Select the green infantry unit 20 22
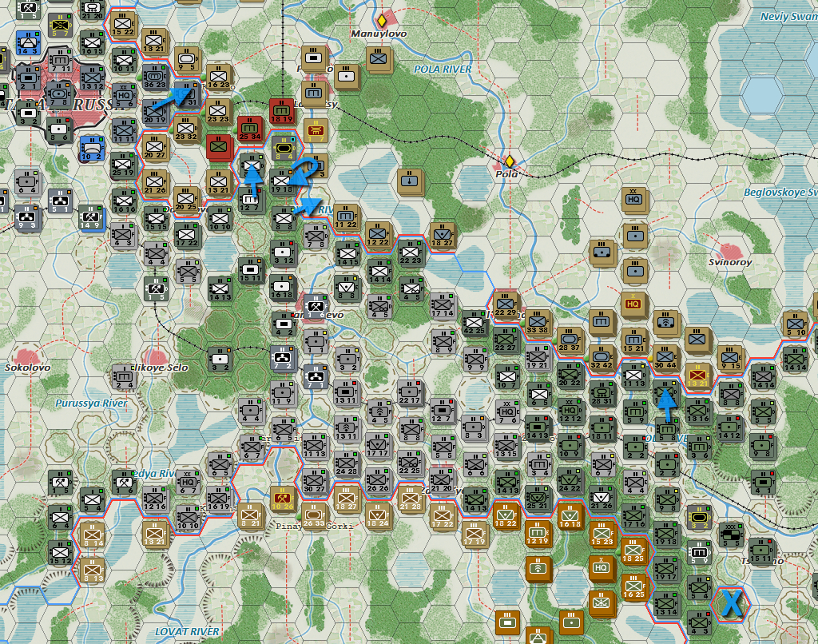818x644 pixels. 569,375
